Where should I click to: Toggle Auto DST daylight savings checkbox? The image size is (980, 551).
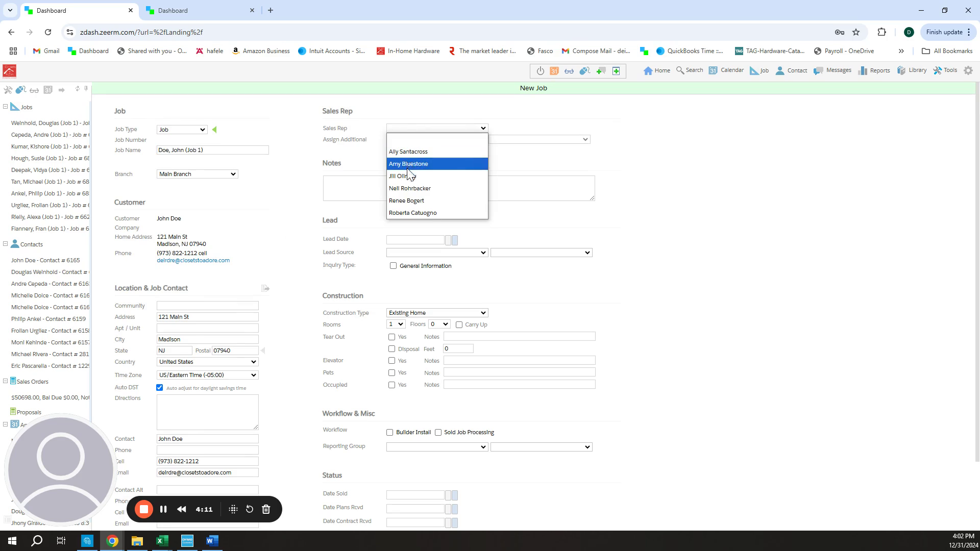point(160,388)
